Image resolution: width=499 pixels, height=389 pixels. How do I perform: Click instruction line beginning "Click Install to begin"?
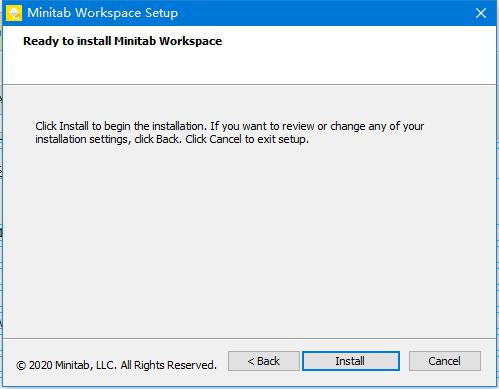coord(230,126)
